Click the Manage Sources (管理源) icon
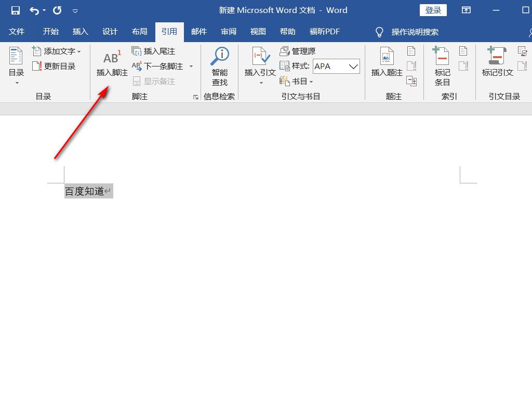This screenshot has width=532, height=399. coord(284,51)
